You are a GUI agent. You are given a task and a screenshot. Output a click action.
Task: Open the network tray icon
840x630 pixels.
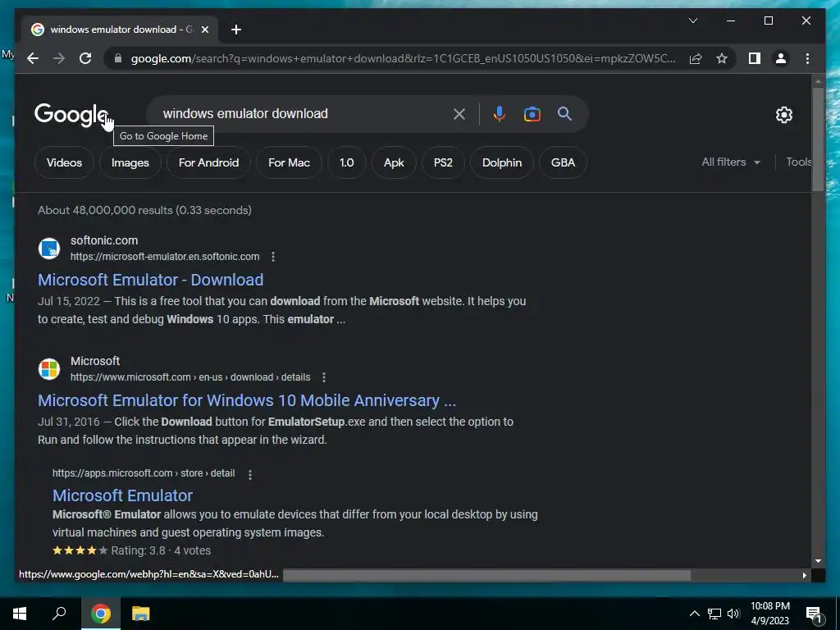(x=714, y=614)
